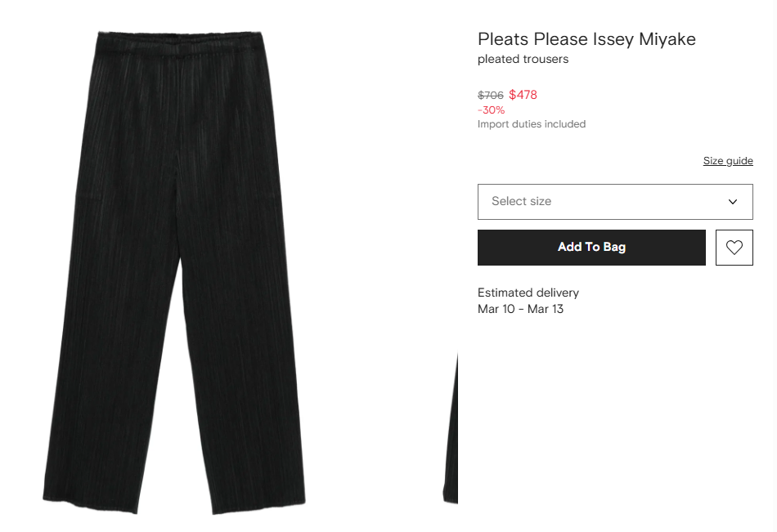Open the main black trousers product photo
The image size is (777, 532).
(176, 270)
